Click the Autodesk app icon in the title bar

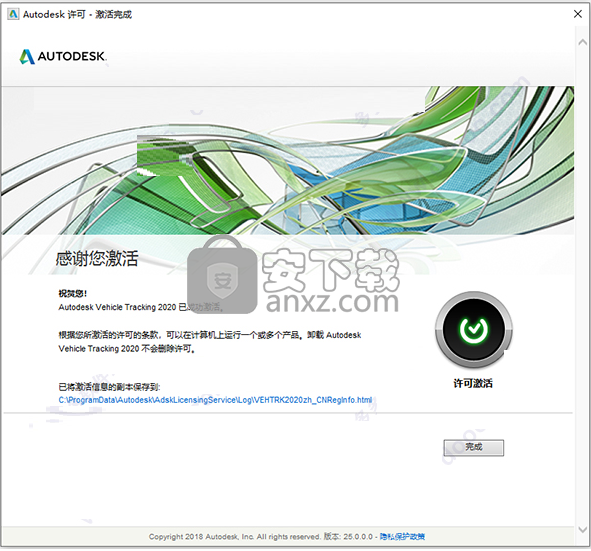(13, 14)
